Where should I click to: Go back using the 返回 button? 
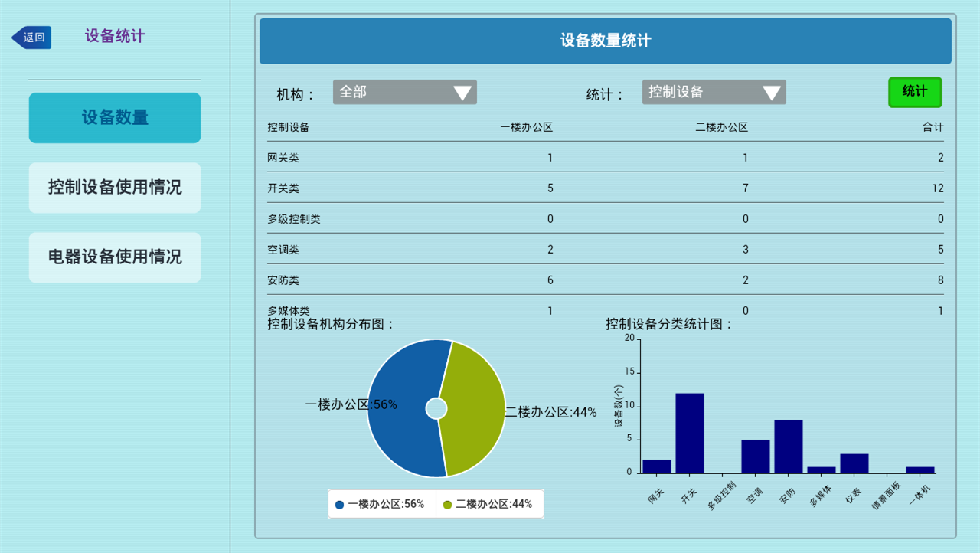31,37
